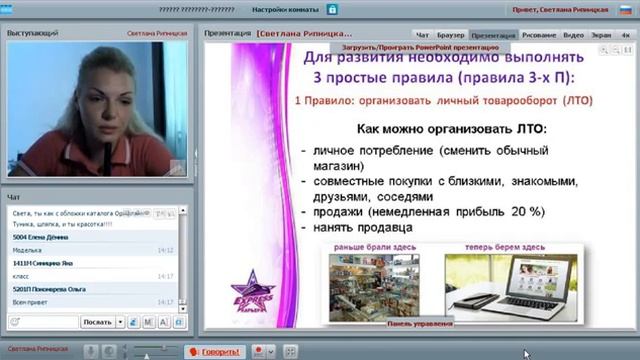Switch to the Видео tab
Screen dimensions: 640x360
[573, 35]
